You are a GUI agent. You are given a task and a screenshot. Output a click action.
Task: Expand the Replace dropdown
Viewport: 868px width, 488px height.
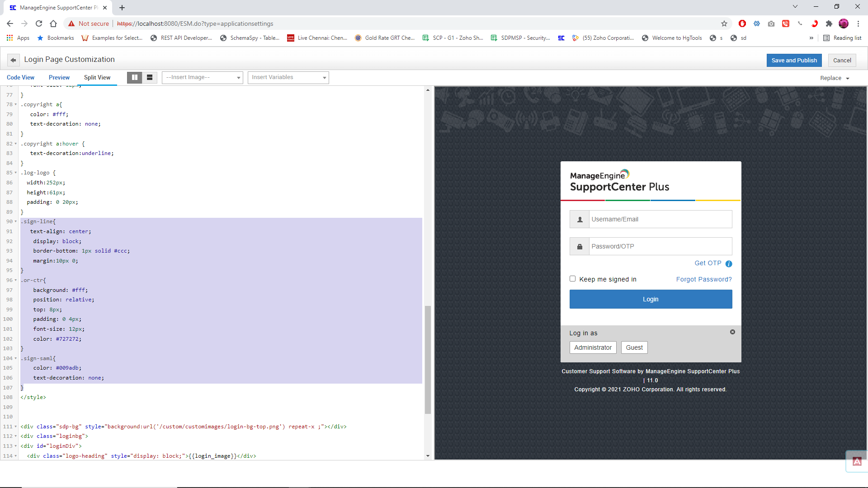point(835,78)
